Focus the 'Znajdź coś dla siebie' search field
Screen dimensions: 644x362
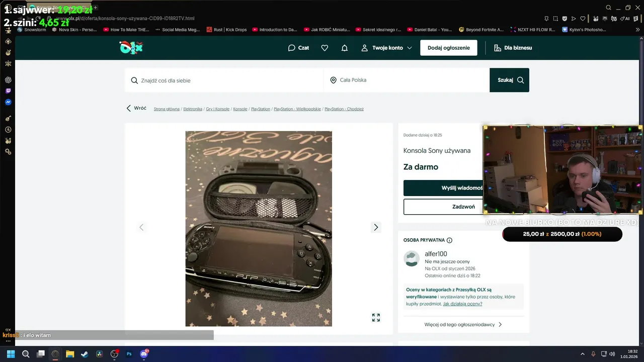[224, 80]
